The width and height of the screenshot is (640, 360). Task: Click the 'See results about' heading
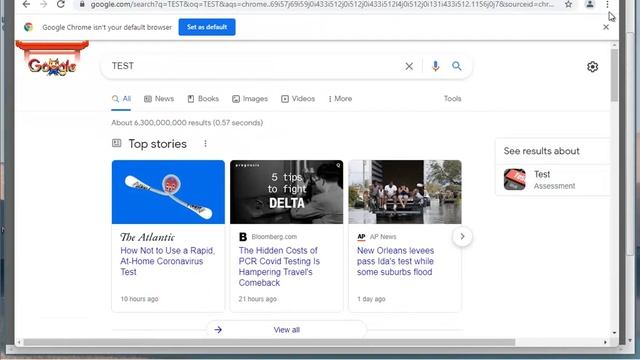tap(541, 151)
